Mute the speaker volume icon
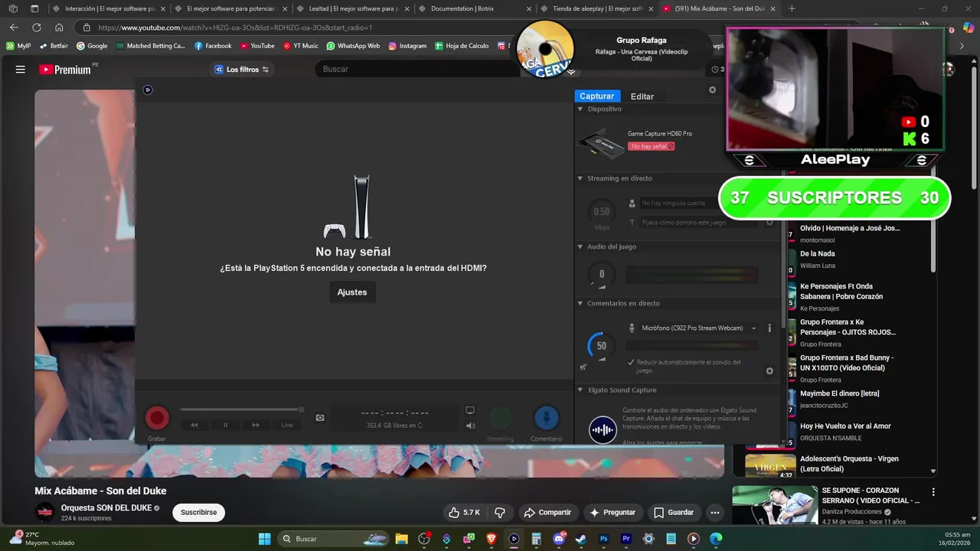980x551 pixels. pyautogui.click(x=470, y=425)
